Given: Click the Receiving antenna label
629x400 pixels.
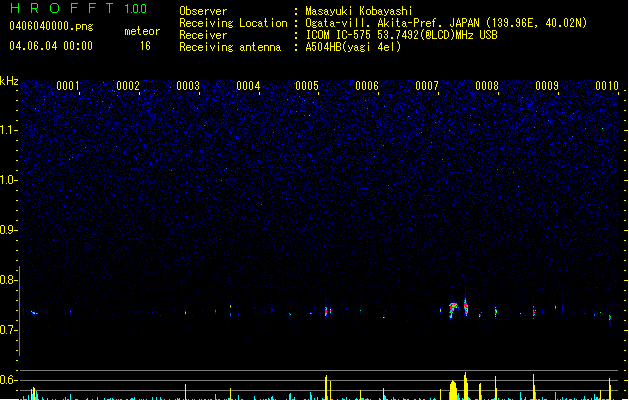Looking at the screenshot, I should (x=230, y=47).
